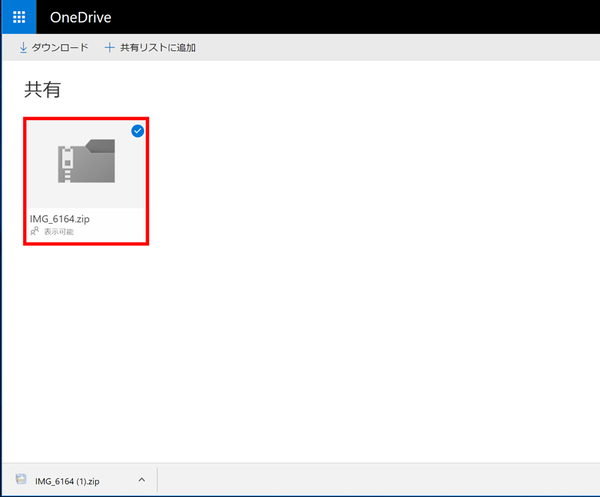600x497 pixels.
Task: Click the people sharing icon under IMG_6164.zip
Action: [34, 231]
